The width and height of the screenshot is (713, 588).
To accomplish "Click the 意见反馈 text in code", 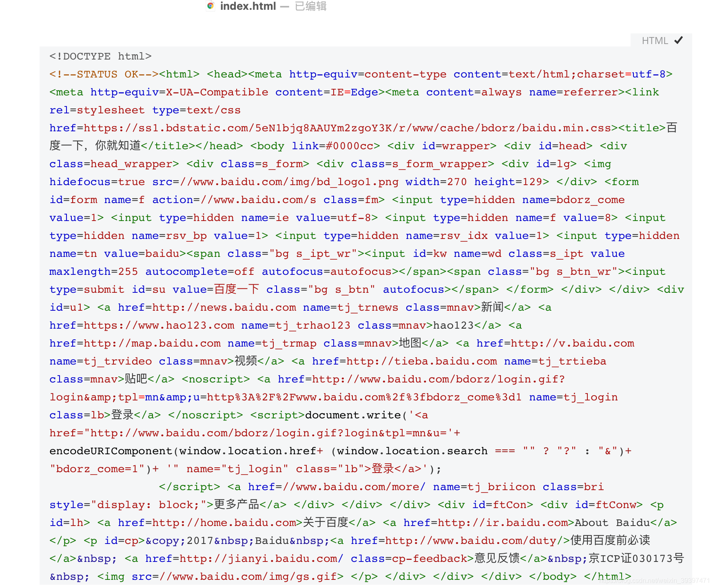I will pos(497,558).
